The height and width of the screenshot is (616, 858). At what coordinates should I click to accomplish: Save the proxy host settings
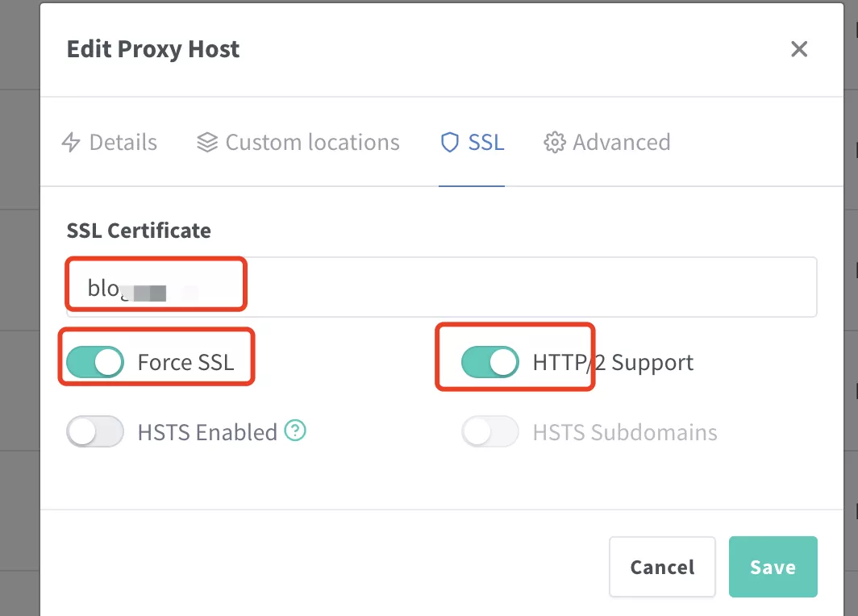pos(772,567)
